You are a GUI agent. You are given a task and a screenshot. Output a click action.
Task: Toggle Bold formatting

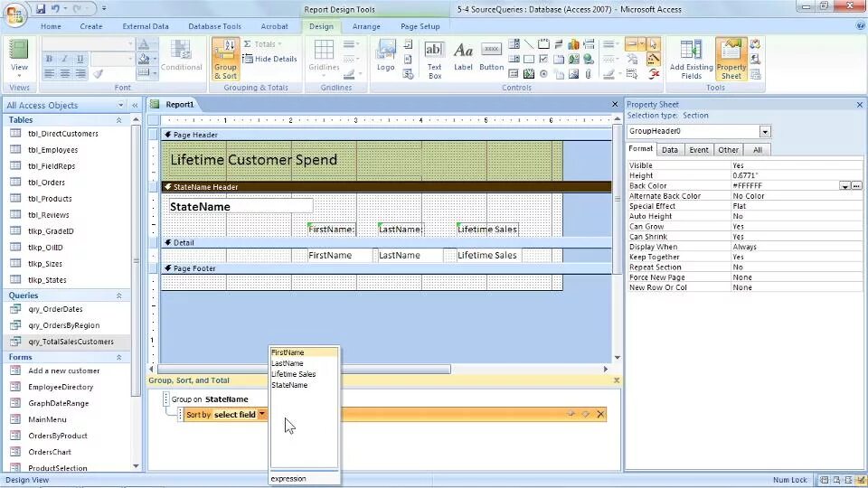(x=49, y=59)
